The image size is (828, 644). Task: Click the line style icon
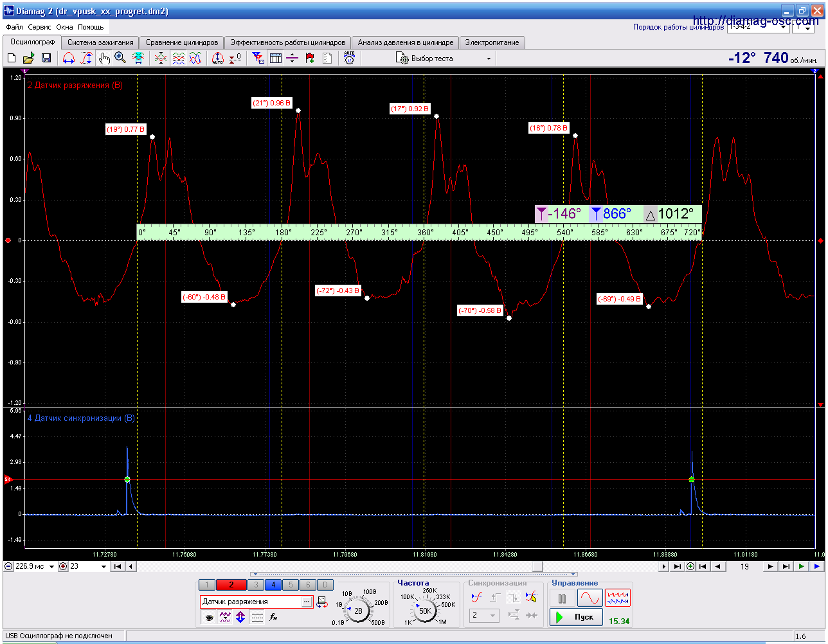(x=257, y=618)
